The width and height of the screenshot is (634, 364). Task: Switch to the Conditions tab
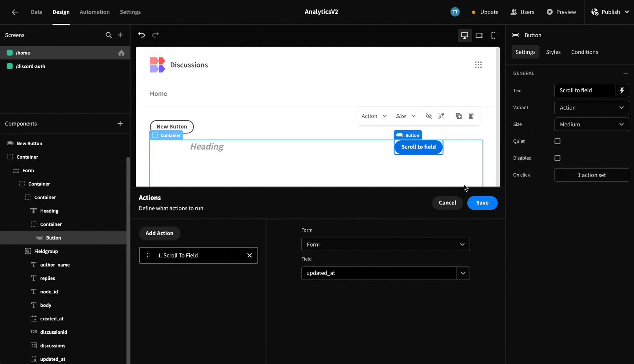coord(585,52)
